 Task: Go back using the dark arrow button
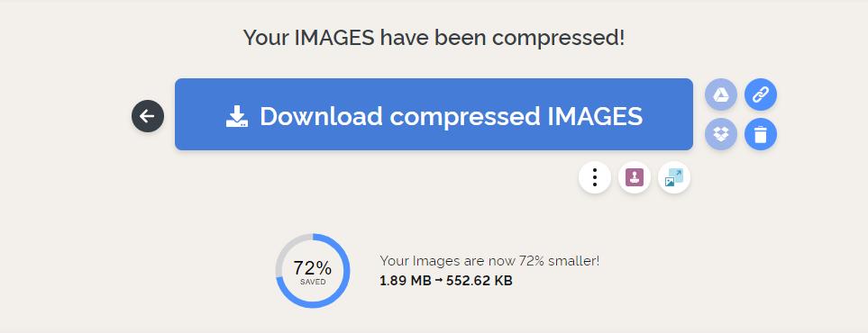click(x=148, y=116)
